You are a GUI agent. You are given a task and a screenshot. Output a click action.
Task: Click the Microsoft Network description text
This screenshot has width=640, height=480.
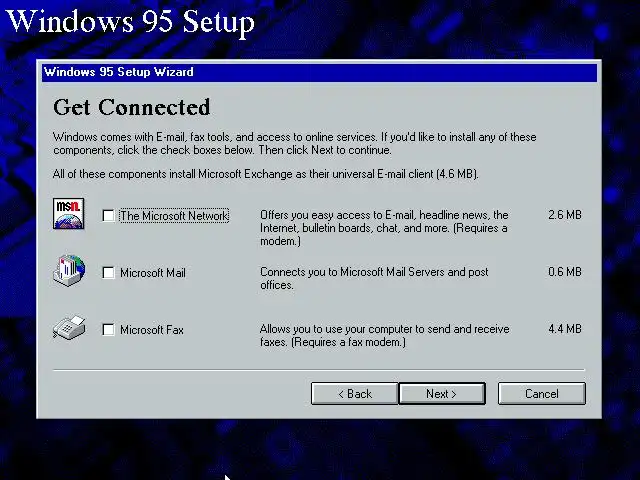coord(384,228)
